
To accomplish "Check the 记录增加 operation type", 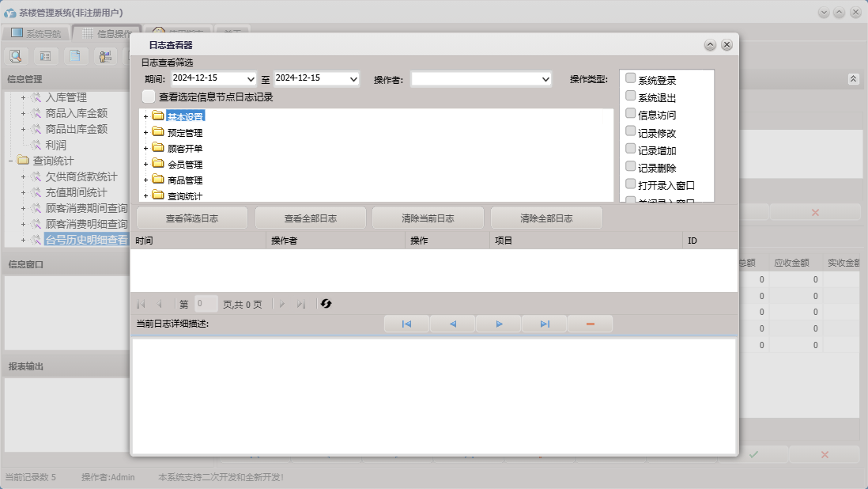I will point(630,149).
